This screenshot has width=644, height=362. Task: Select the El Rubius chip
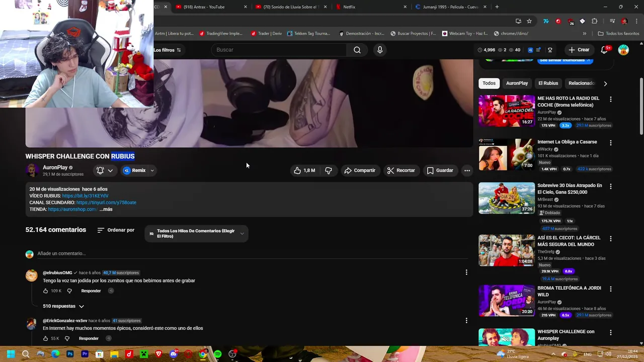pyautogui.click(x=548, y=83)
